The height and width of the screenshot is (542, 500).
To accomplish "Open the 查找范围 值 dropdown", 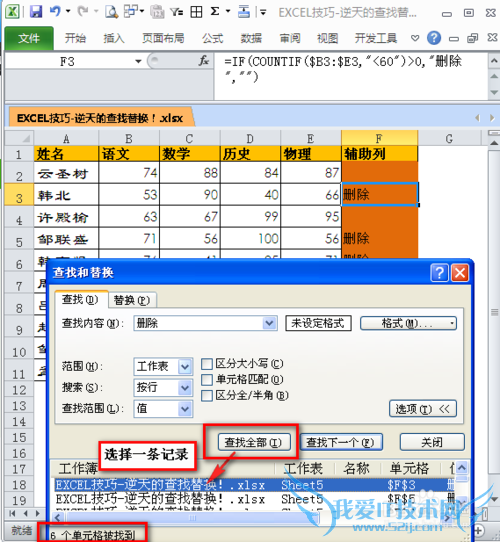I will tap(185, 409).
